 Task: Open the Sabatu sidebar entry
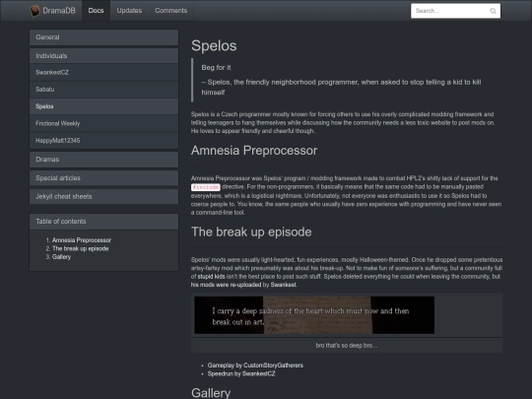[103, 90]
